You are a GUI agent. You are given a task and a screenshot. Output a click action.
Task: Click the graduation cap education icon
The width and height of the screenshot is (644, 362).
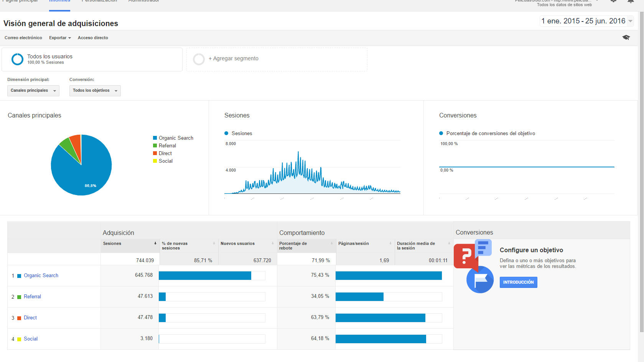point(626,37)
